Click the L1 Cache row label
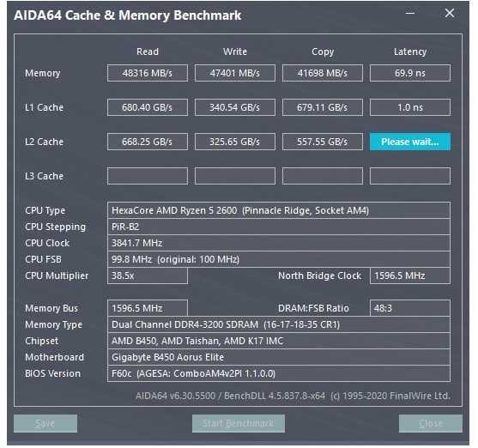This screenshot has height=448, width=478. (45, 107)
